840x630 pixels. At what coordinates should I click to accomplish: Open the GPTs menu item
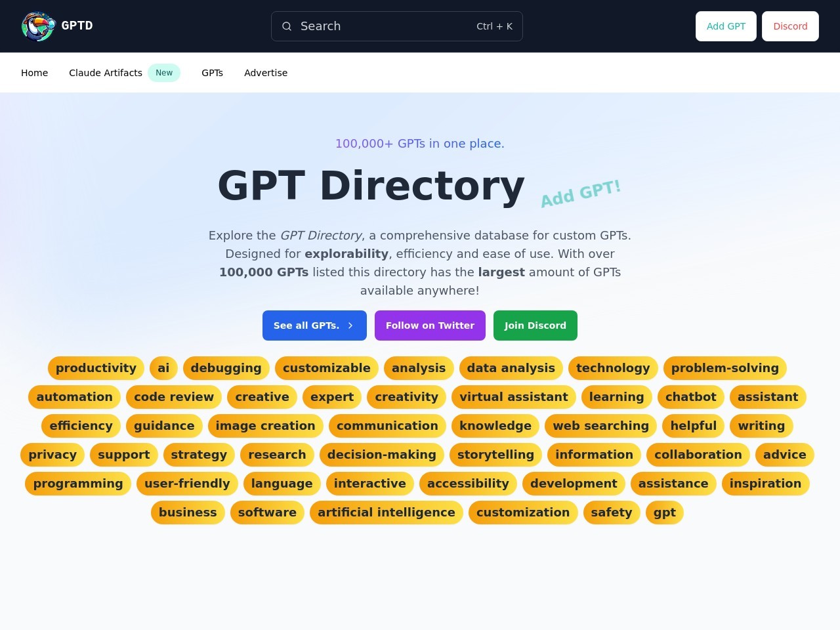[x=212, y=73]
